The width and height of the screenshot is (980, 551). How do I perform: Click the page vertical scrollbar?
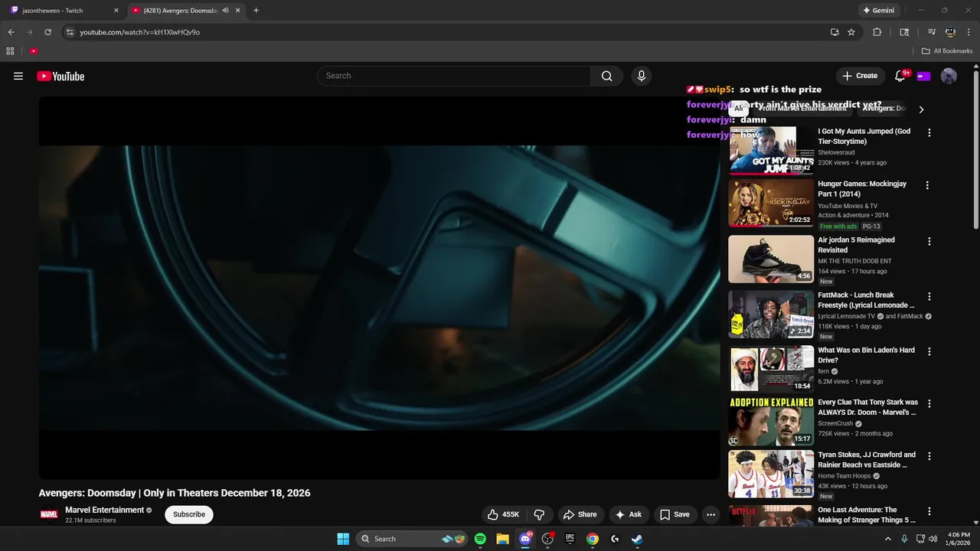pos(975,149)
